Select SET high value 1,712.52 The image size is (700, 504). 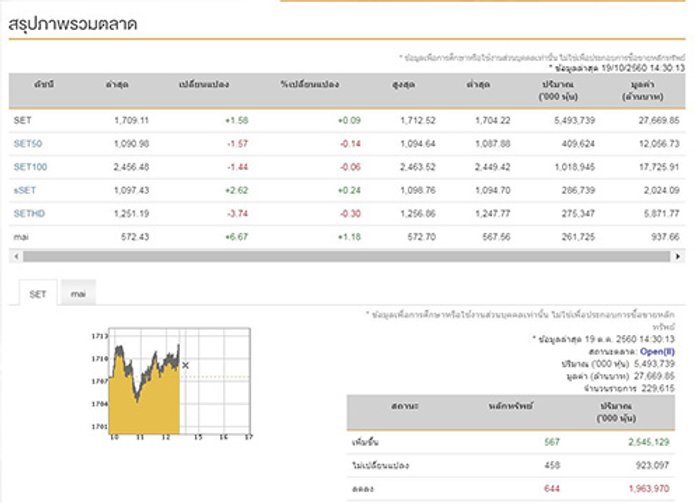coord(418,121)
